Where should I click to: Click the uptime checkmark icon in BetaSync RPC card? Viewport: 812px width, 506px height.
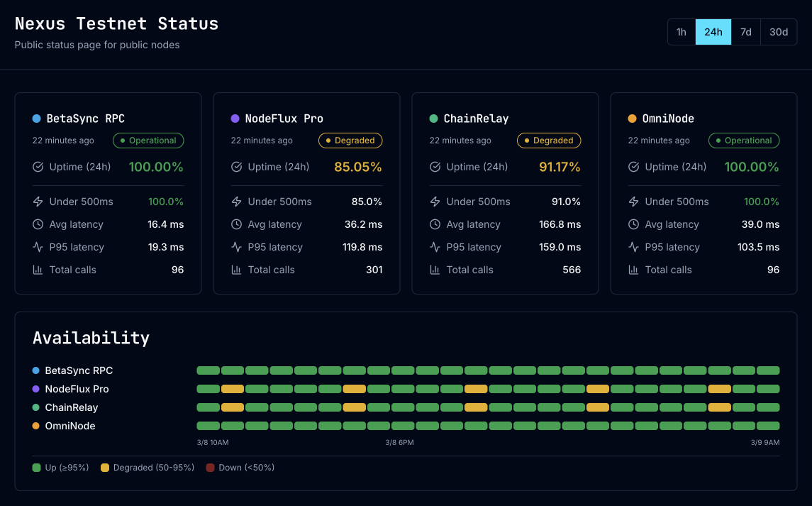pyautogui.click(x=38, y=167)
